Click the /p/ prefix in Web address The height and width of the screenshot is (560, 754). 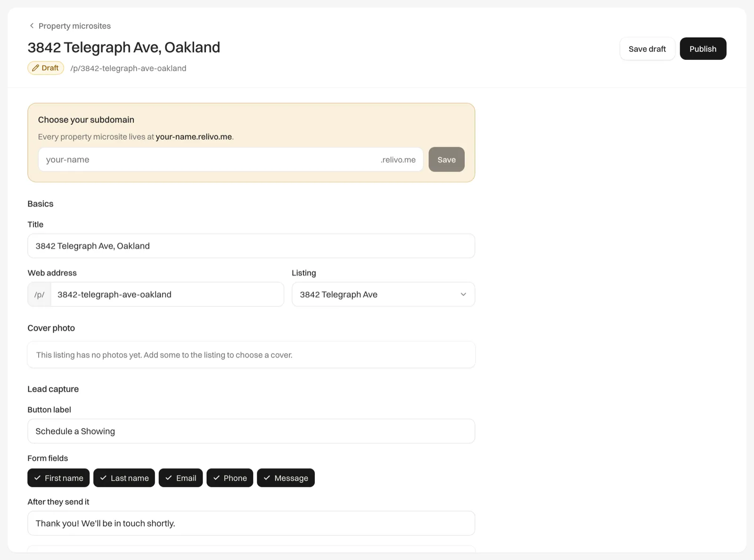click(x=39, y=295)
